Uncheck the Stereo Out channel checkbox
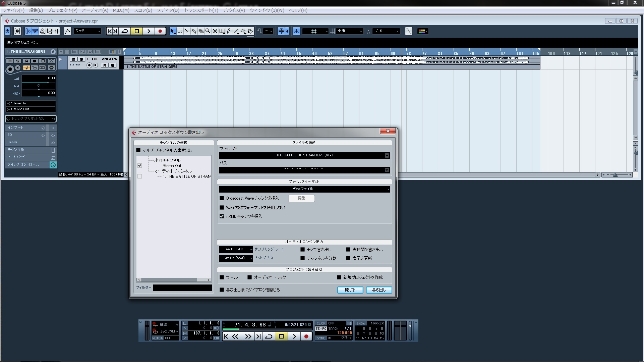 coord(140,166)
